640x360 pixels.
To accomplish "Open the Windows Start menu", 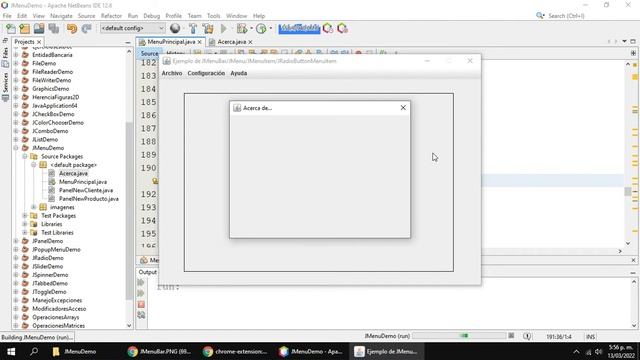I will coord(11,351).
